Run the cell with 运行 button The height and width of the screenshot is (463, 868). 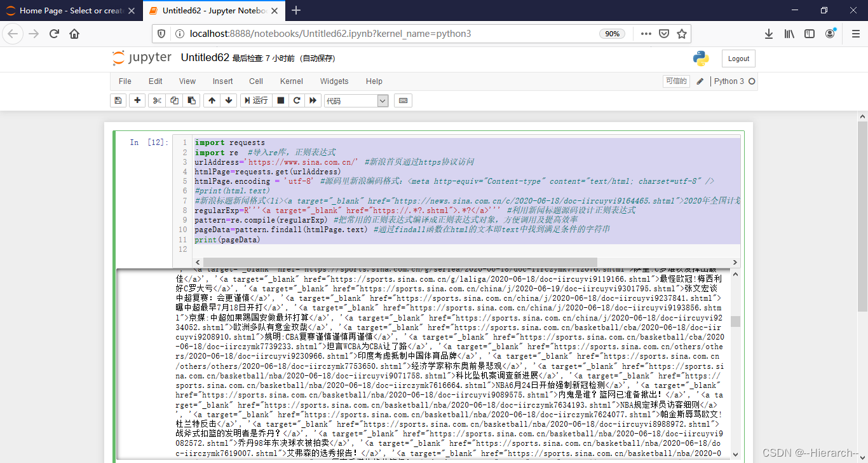tap(256, 100)
